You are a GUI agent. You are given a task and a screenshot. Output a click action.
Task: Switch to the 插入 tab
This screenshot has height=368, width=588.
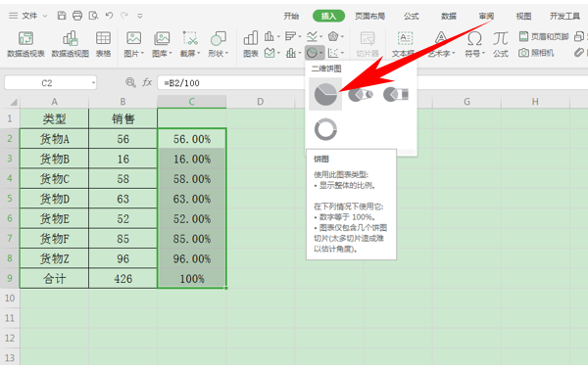coord(328,16)
